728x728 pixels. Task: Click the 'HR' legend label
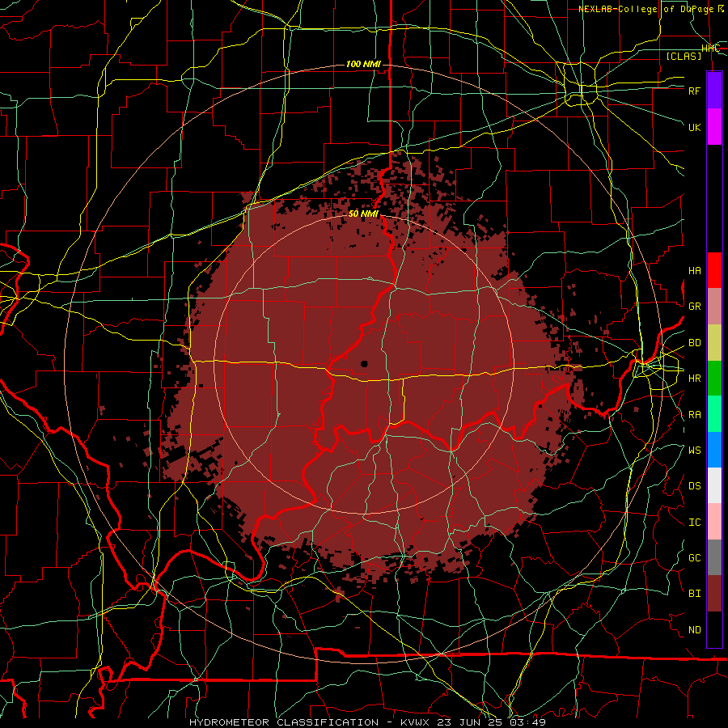[694, 379]
